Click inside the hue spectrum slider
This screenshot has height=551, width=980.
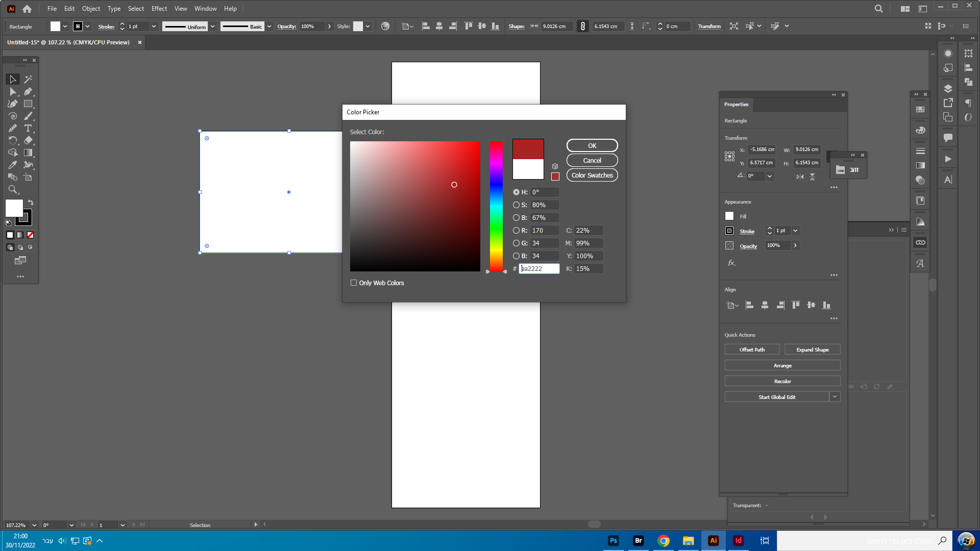coord(496,206)
